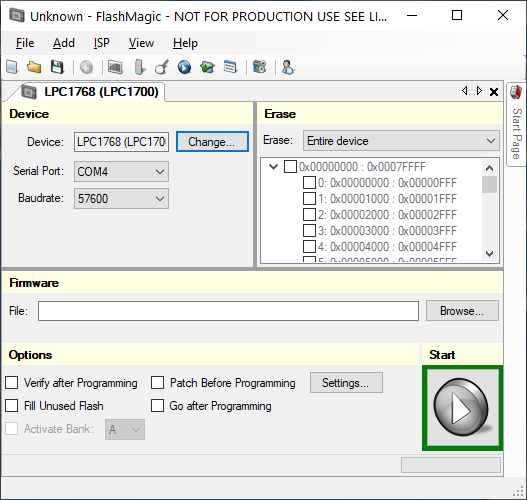527x500 pixels.
Task: Click the green checkmark verify toolbar icon
Action: pyautogui.click(x=207, y=67)
